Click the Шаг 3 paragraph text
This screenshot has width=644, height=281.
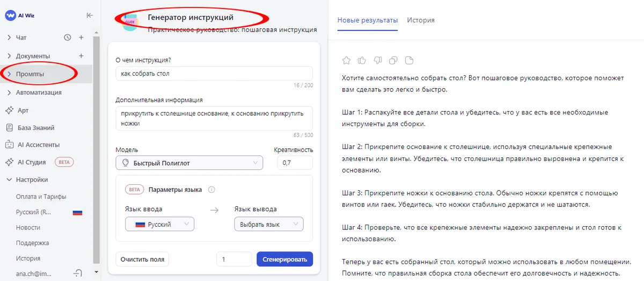pos(480,199)
